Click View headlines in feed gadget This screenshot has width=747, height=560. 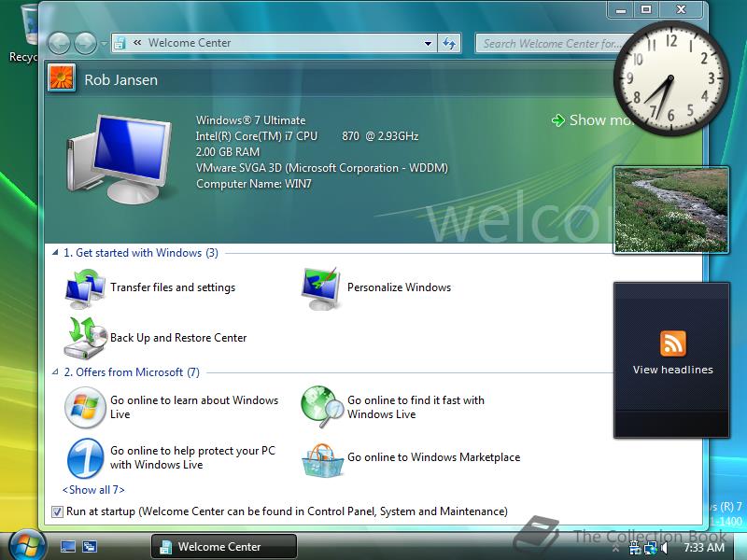click(672, 370)
